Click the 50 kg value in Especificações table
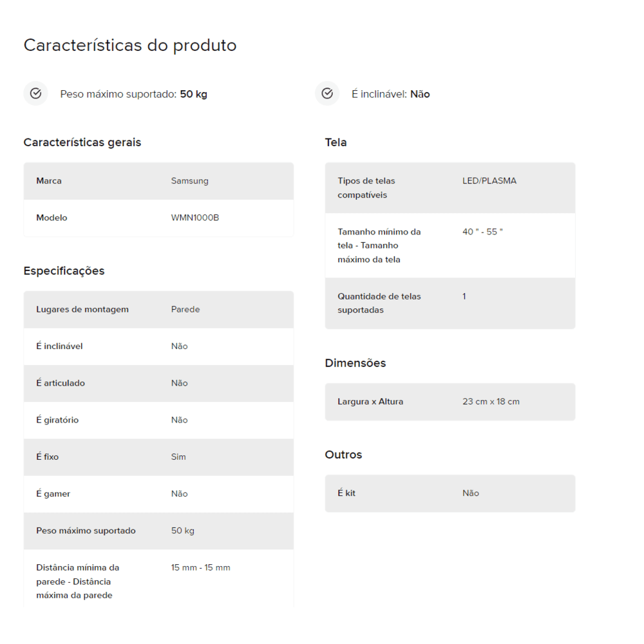Viewport: 644px width, 644px height. pyautogui.click(x=182, y=531)
